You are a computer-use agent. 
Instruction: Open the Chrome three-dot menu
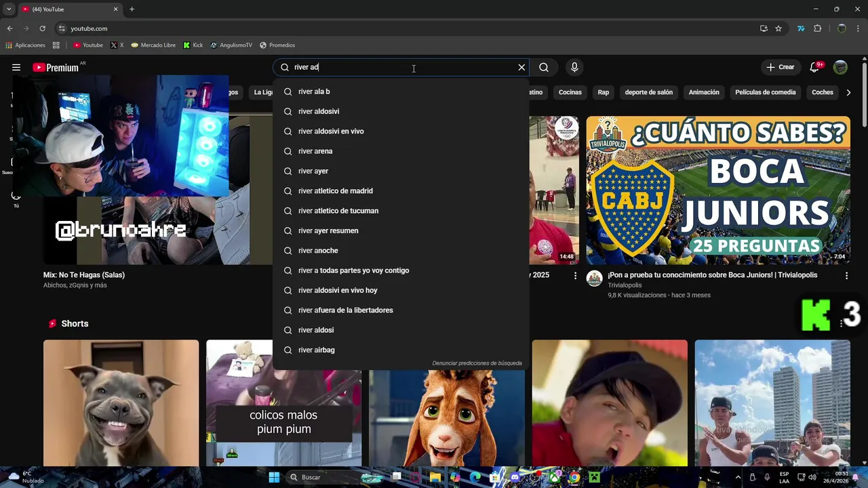(859, 28)
